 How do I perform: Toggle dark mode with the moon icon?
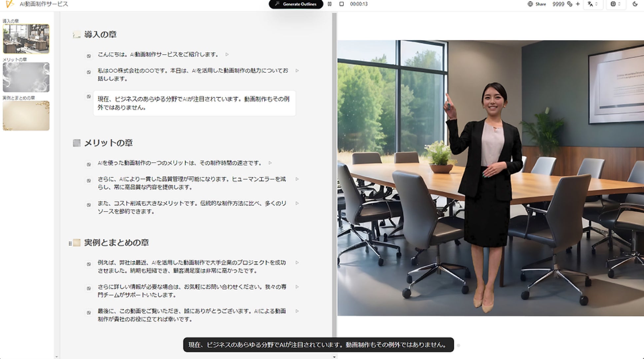click(x=635, y=4)
